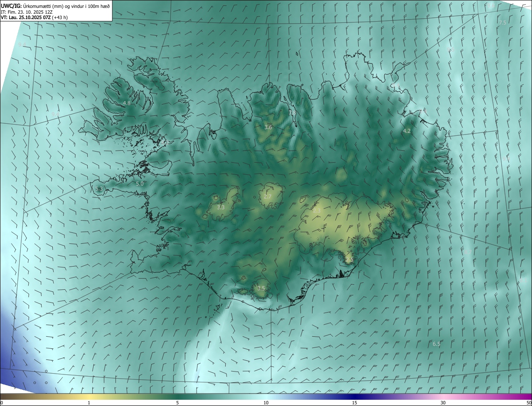Click the title text 'UWC/IG: Úrkomumætti (mm) og vindur'

pyautogui.click(x=42, y=6)
